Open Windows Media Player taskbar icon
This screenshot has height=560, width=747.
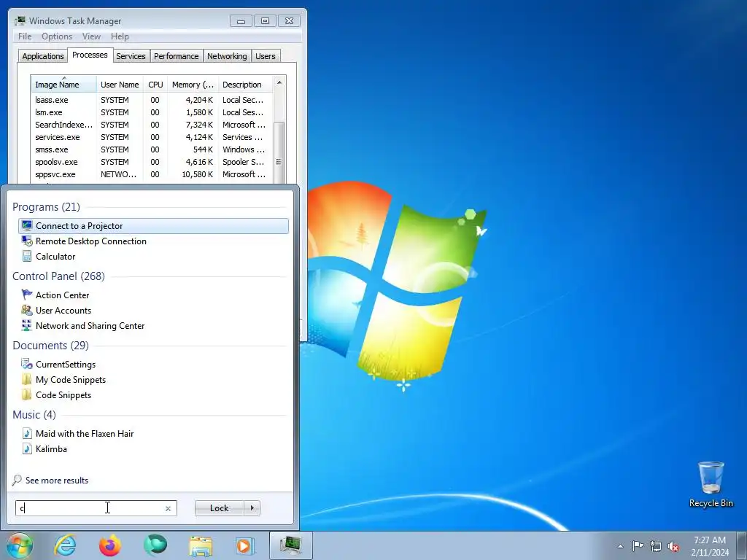tap(245, 545)
